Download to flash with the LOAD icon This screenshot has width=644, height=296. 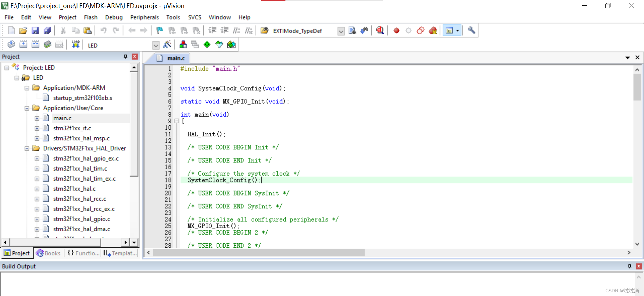pos(75,44)
